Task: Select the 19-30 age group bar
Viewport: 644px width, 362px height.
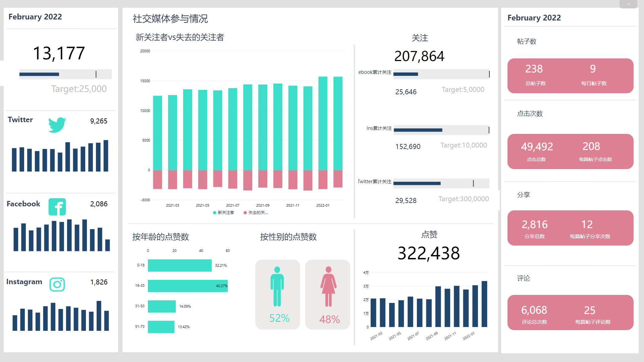Action: (x=187, y=286)
